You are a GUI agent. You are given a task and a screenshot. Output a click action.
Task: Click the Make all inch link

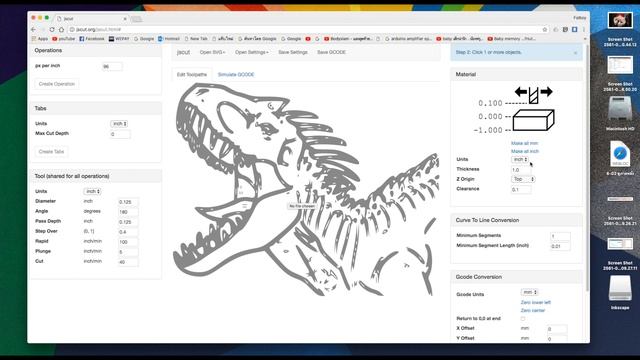pyautogui.click(x=525, y=151)
